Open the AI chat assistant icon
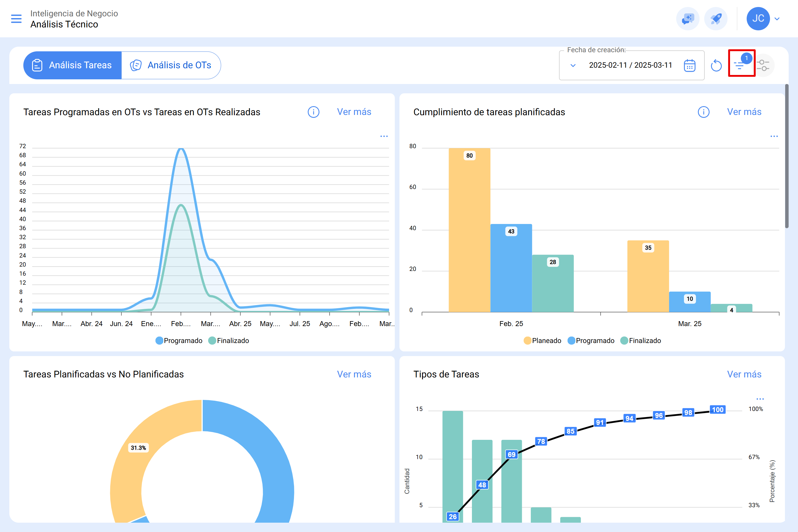The height and width of the screenshot is (532, 798). pos(688,19)
